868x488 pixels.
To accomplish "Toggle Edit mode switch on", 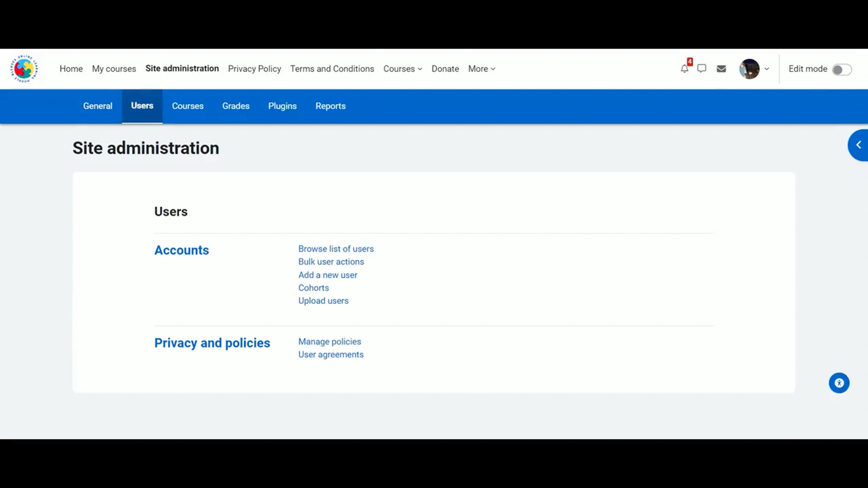I will pyautogui.click(x=842, y=69).
